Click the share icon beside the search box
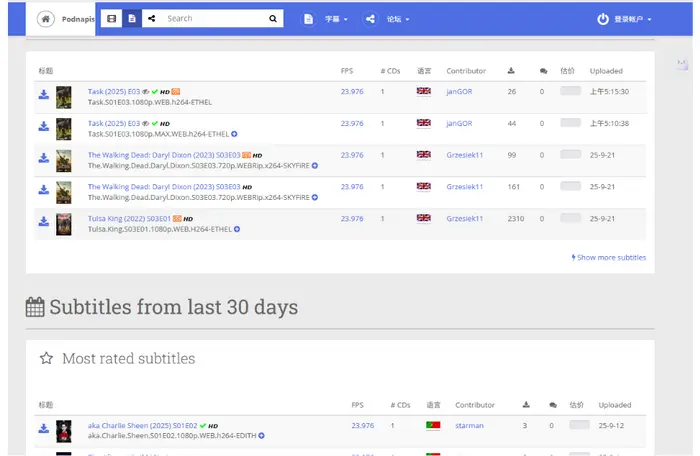Image resolution: width=700 pixels, height=456 pixels. 152,19
